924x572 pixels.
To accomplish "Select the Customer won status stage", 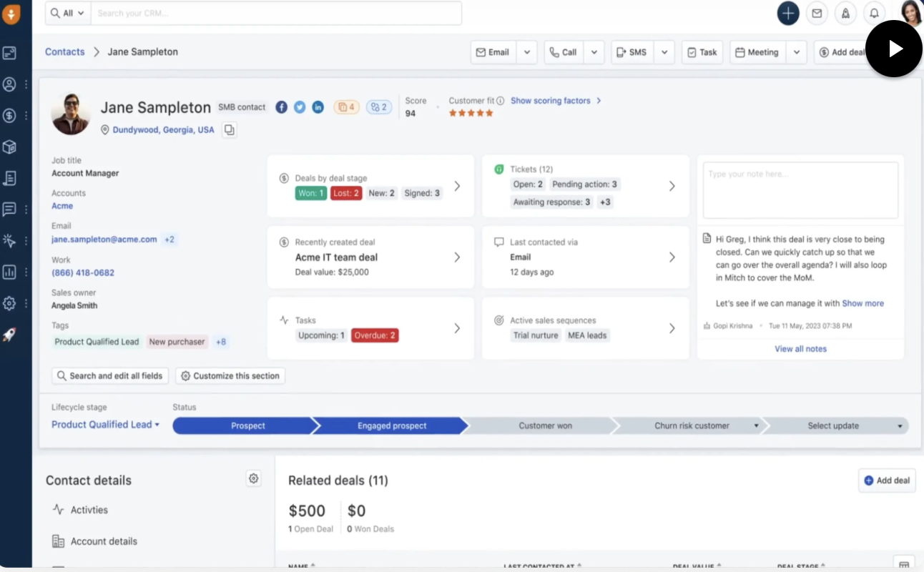I will [545, 426].
